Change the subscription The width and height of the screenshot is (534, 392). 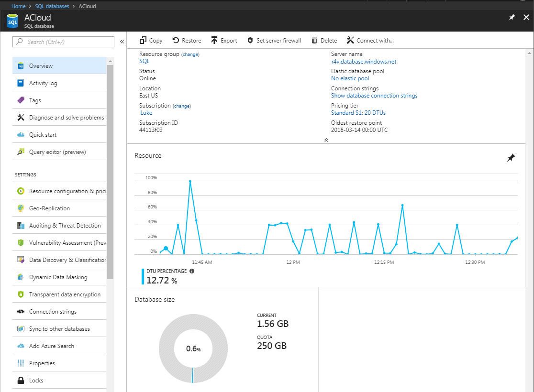click(182, 106)
